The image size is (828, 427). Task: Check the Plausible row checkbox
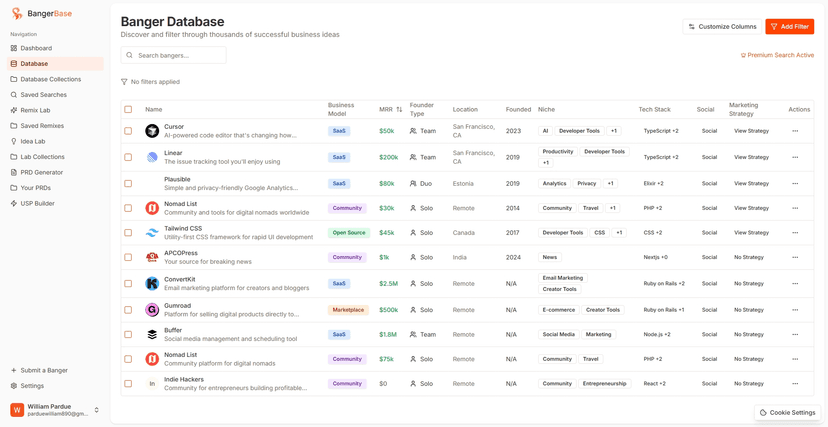click(128, 184)
